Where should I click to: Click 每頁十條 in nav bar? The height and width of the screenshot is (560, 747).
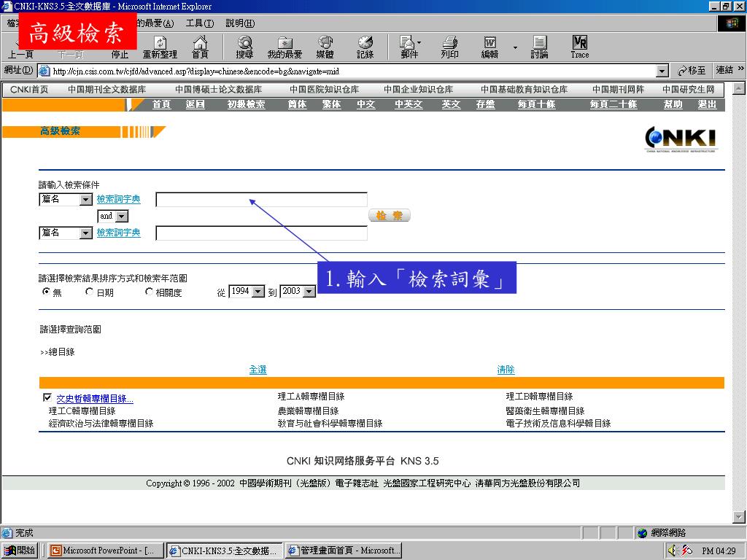[536, 104]
